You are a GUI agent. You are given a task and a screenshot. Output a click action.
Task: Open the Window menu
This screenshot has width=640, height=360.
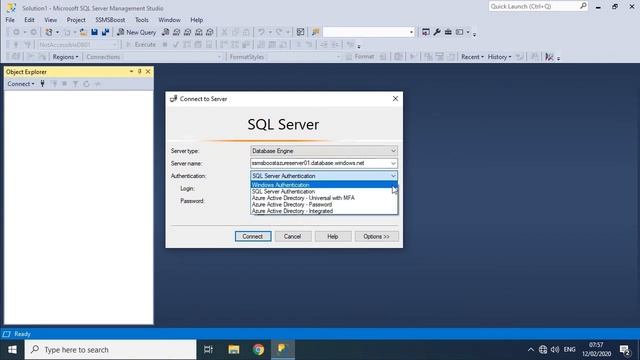169,20
